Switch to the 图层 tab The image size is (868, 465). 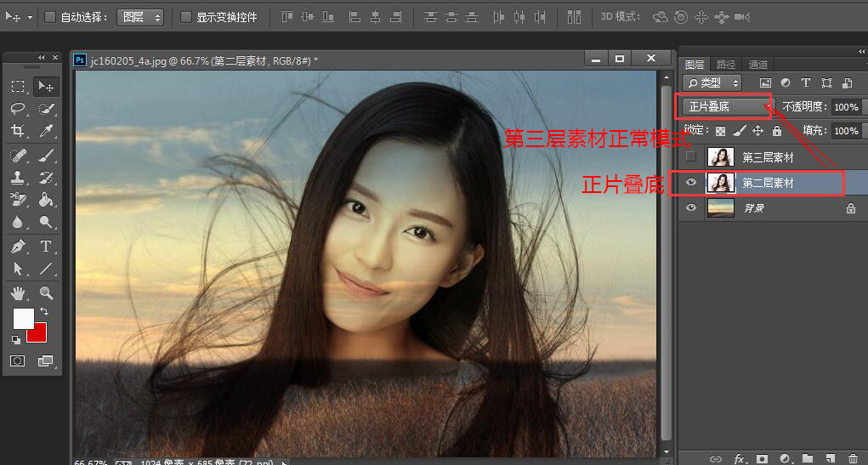point(695,65)
